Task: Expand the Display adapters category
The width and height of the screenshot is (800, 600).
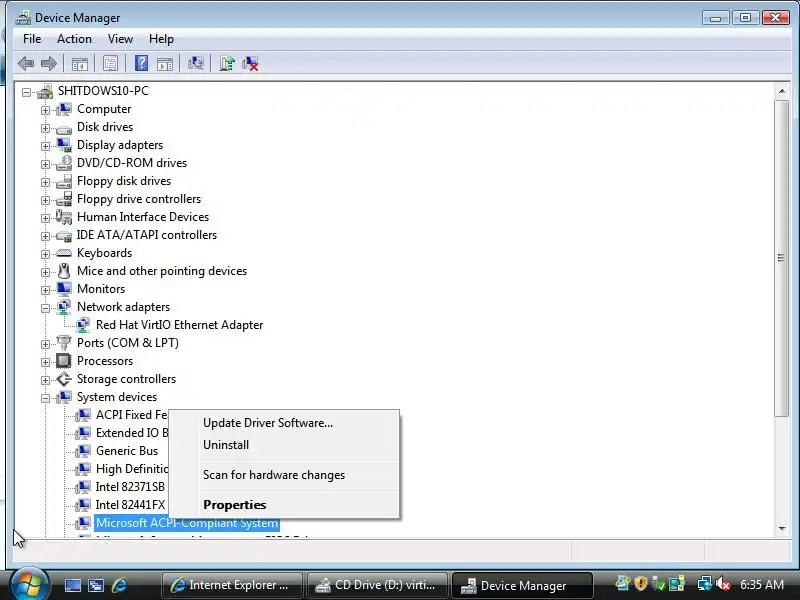Action: [x=45, y=146]
